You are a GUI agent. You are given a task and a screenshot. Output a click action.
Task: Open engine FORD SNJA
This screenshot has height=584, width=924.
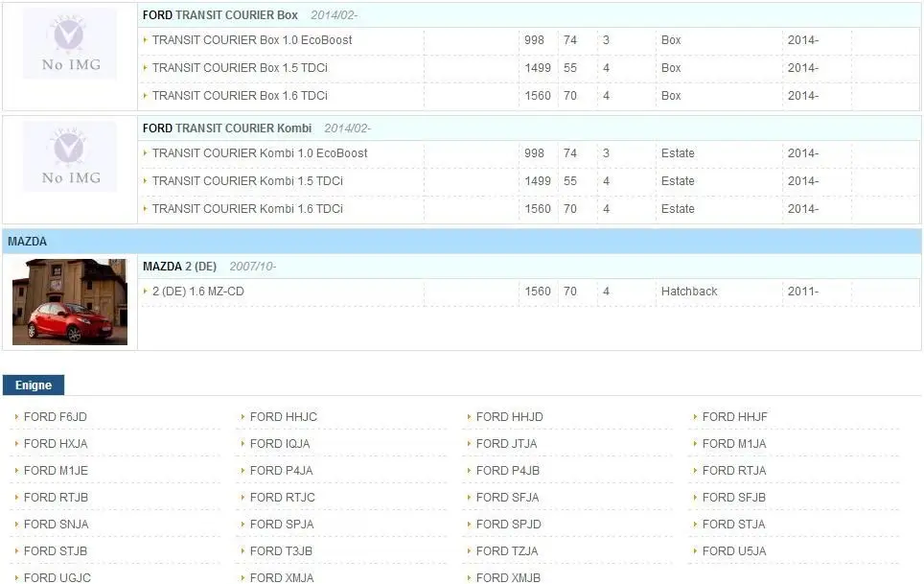pyautogui.click(x=56, y=525)
